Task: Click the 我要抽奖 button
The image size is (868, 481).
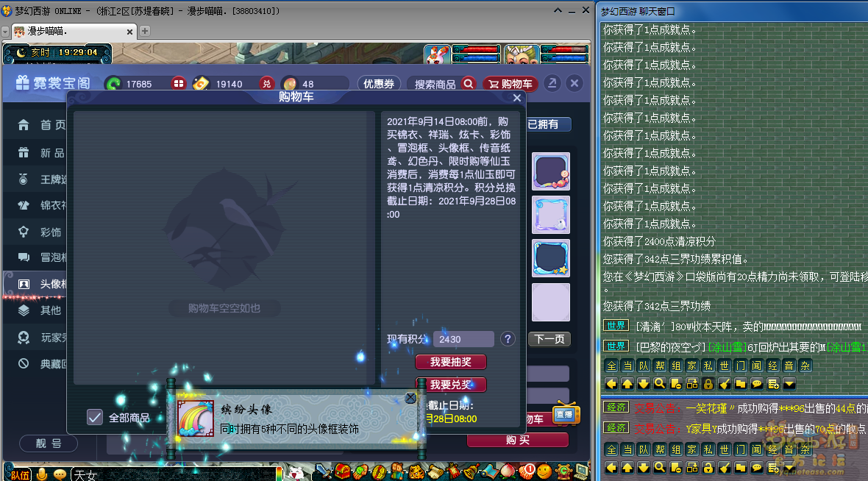Action: pyautogui.click(x=450, y=362)
